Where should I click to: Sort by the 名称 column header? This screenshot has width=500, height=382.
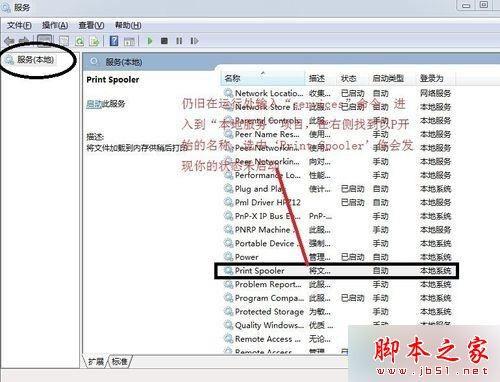[x=263, y=78]
